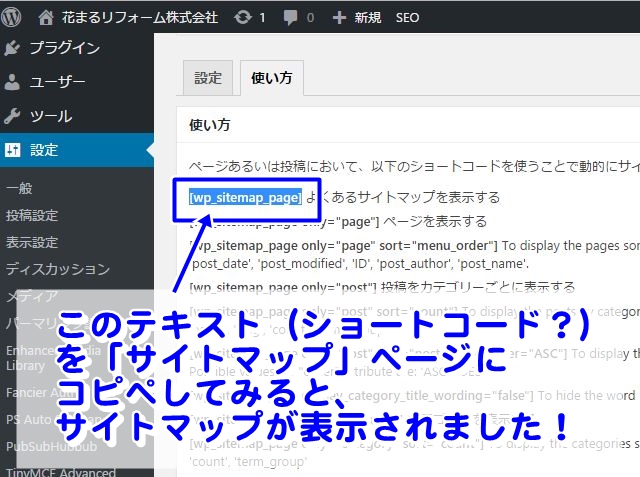Click the updates refresh icon
The height and width of the screenshot is (477, 640).
(242, 17)
